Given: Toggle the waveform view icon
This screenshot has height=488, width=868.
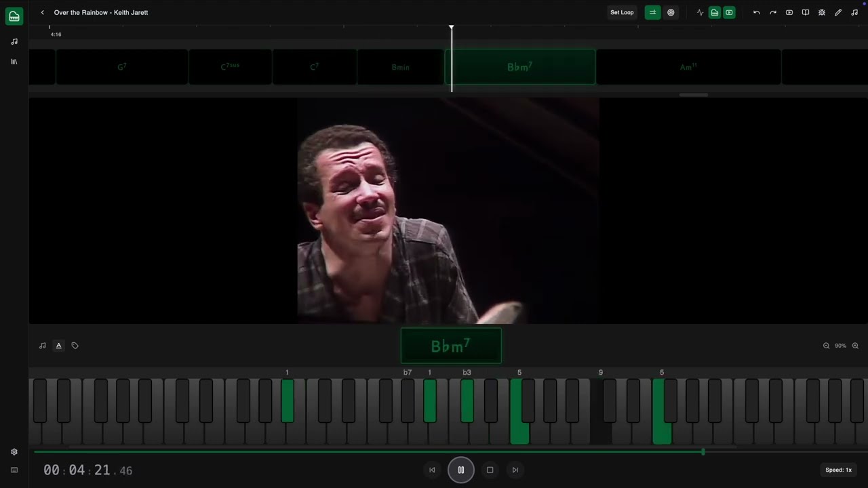Looking at the screenshot, I should coord(700,12).
